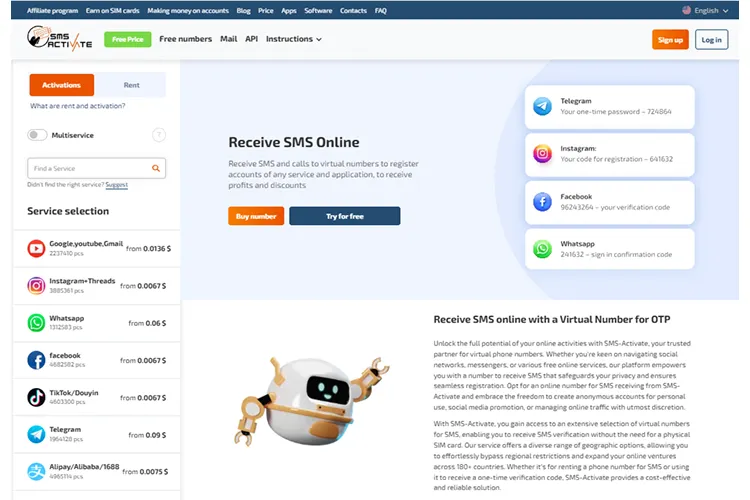This screenshot has height=500, width=750.
Task: Open Affiliate program in the top bar
Action: [x=52, y=11]
